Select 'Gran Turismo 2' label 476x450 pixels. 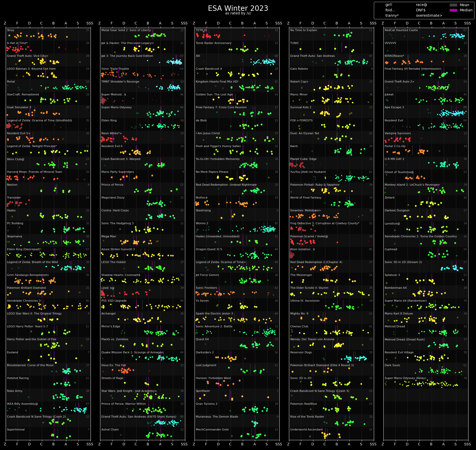tap(207, 404)
